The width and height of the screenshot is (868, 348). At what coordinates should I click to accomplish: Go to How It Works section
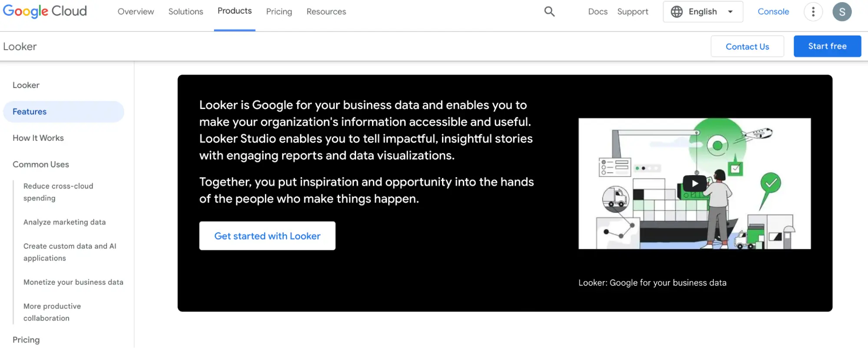pyautogui.click(x=38, y=138)
